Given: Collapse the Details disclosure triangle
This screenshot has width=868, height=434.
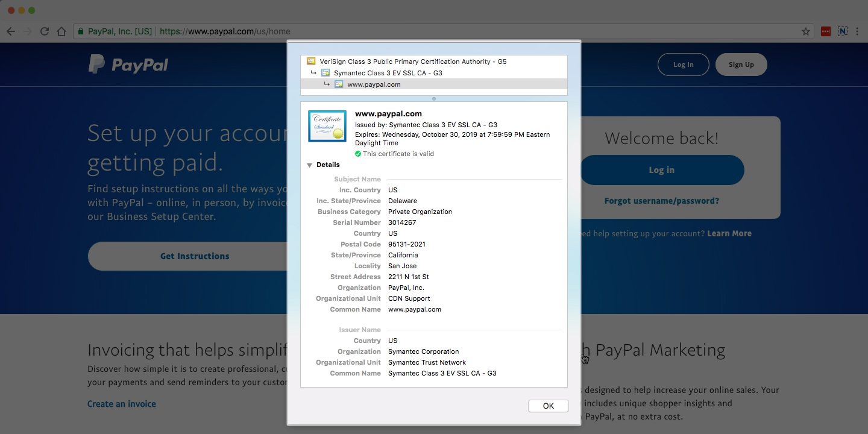Looking at the screenshot, I should (x=309, y=165).
